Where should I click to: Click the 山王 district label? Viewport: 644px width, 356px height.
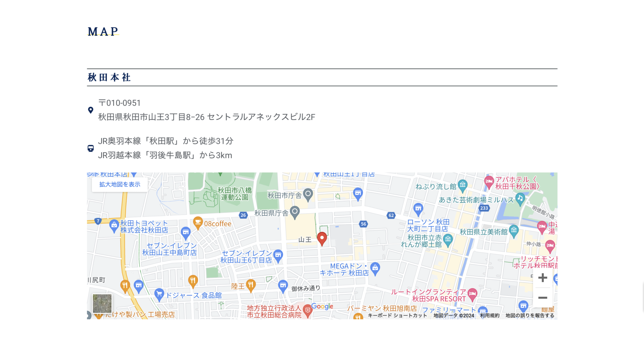point(305,240)
